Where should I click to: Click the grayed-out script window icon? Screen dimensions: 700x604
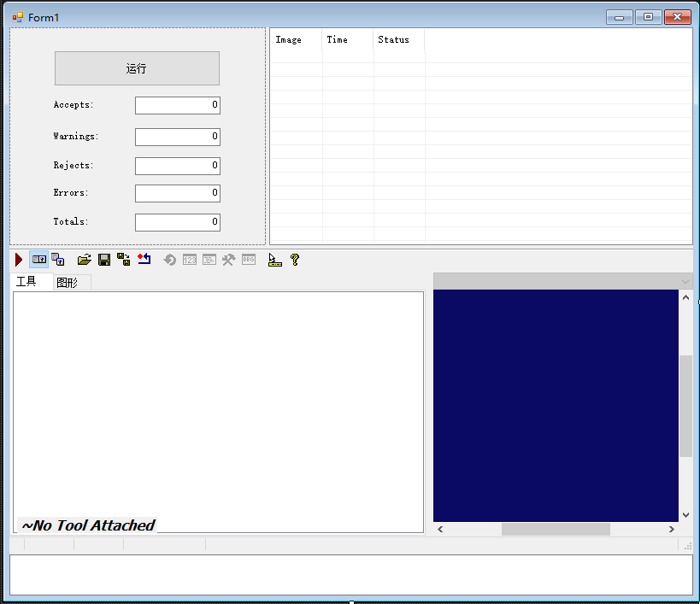tap(209, 260)
